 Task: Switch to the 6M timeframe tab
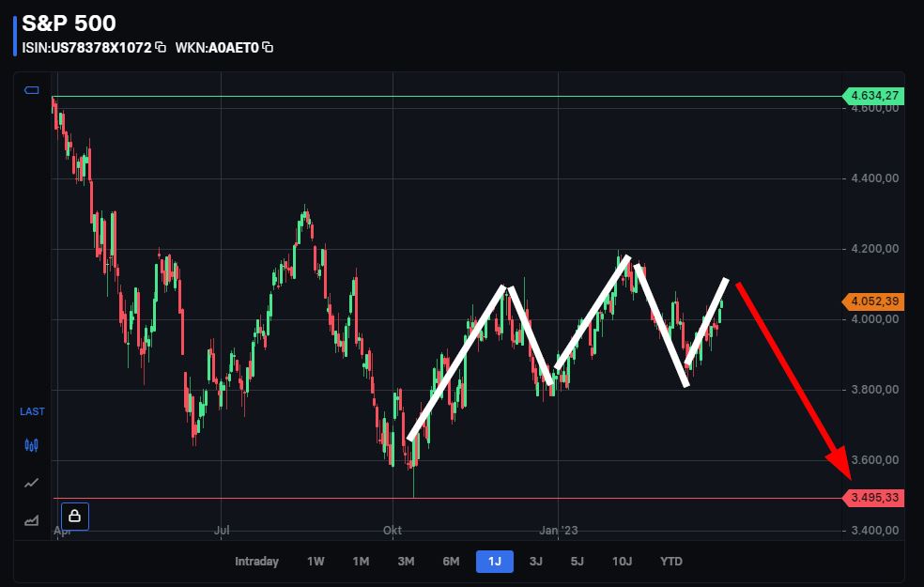click(450, 561)
